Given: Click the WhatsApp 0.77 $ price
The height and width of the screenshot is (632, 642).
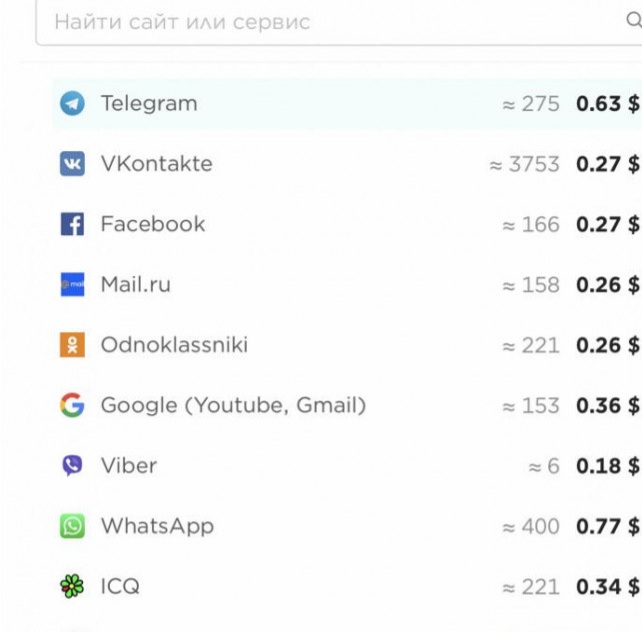Looking at the screenshot, I should (607, 526).
